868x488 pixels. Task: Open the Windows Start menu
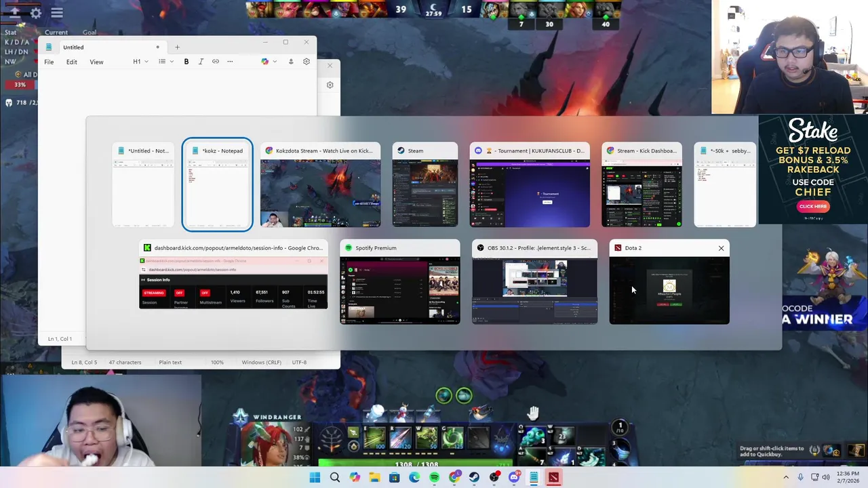click(x=315, y=477)
